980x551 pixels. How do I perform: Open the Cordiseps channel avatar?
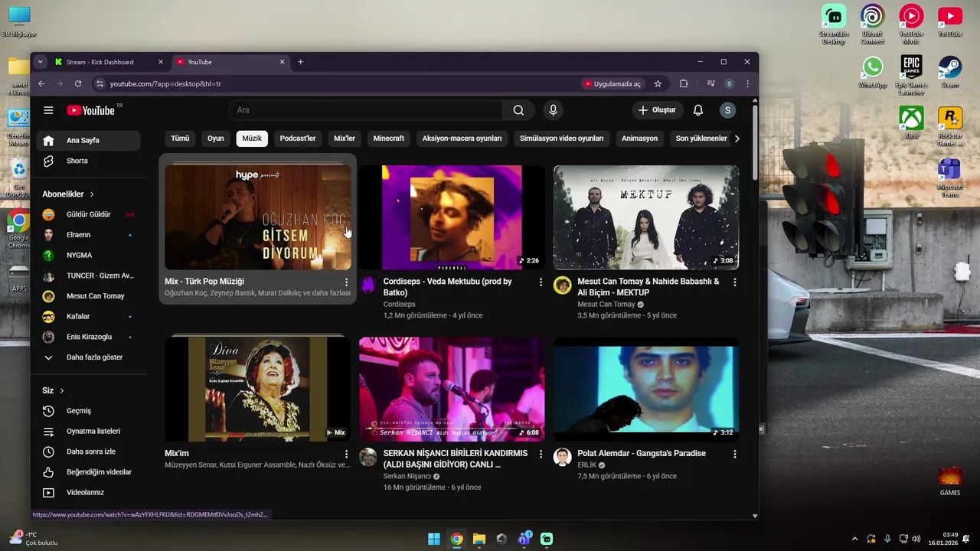[x=368, y=285]
